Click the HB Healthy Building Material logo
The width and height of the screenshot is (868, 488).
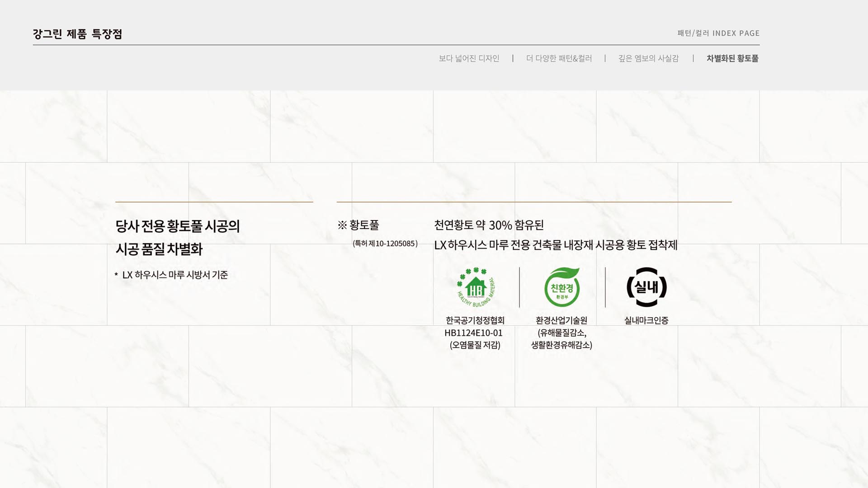point(476,287)
